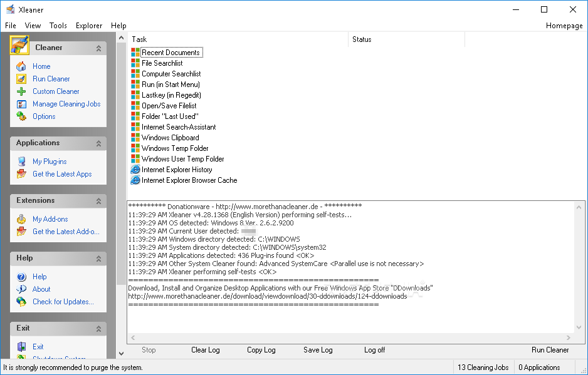Open the Tools menu
The image size is (588, 375).
[x=58, y=26]
